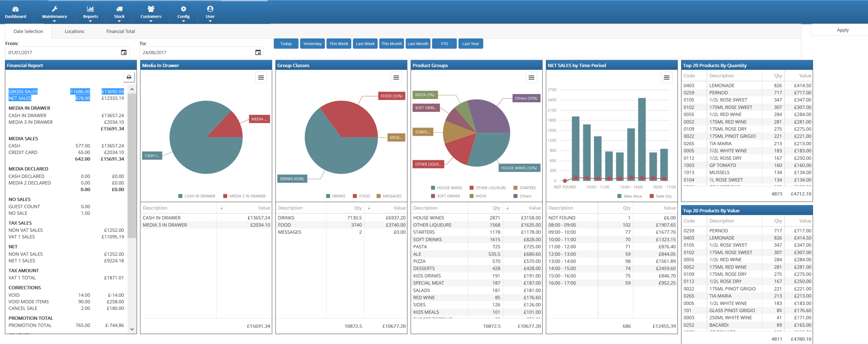The height and width of the screenshot is (344, 868).
Task: Switch to the Financial Total tab
Action: (121, 32)
